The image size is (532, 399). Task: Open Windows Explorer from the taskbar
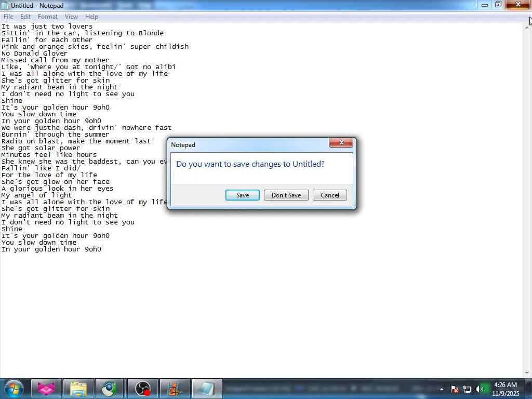tap(78, 389)
